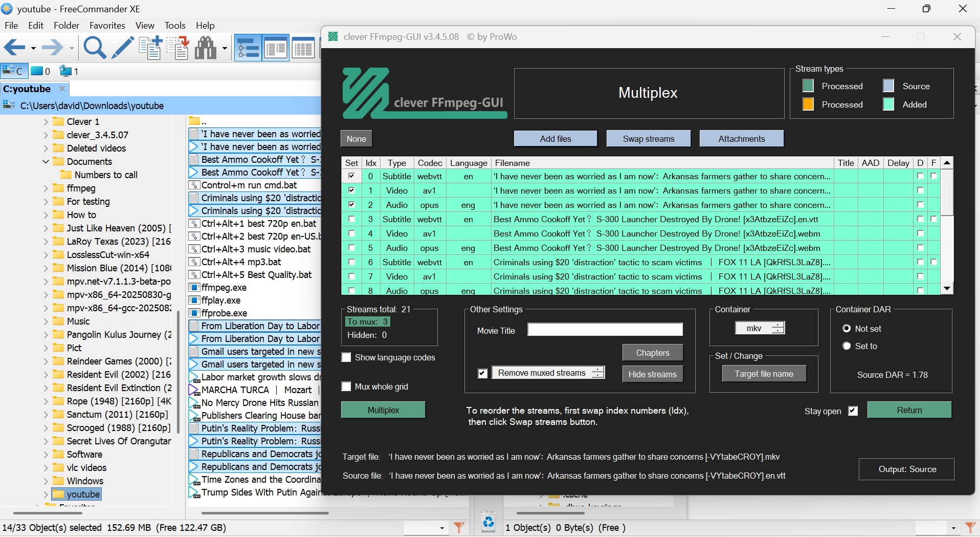This screenshot has height=537, width=980.
Task: Click the pencil edit icon in toolbar
Action: click(123, 48)
